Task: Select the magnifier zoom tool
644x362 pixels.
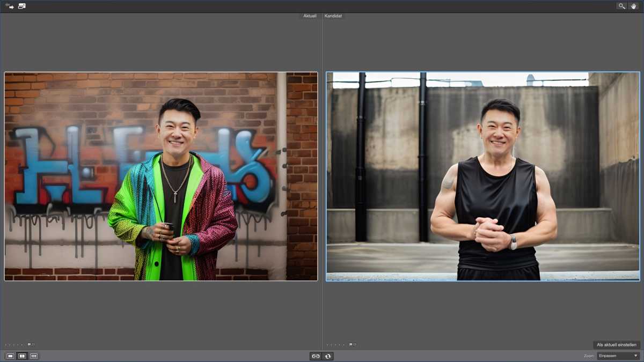Action: click(x=621, y=6)
